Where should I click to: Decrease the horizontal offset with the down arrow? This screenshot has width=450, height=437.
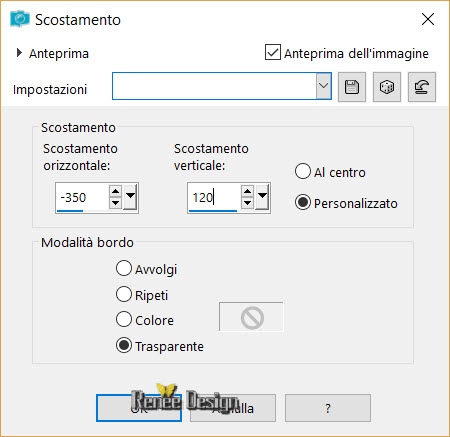pyautogui.click(x=115, y=203)
